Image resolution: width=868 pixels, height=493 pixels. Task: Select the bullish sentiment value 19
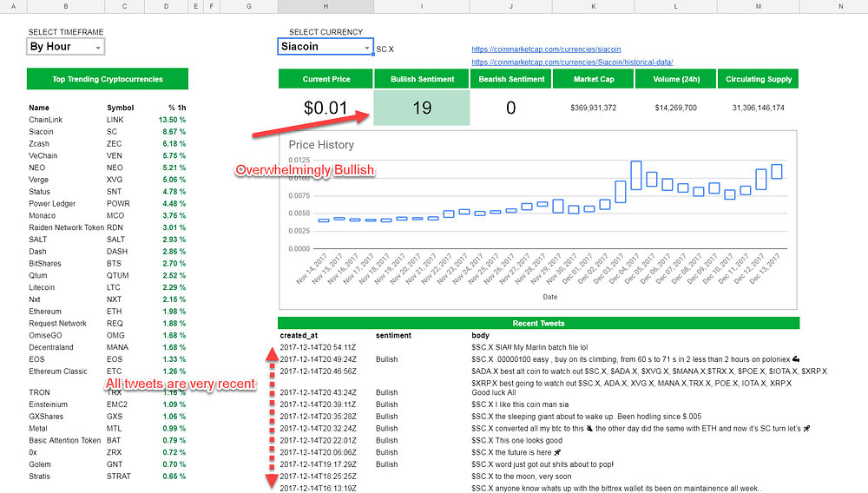(x=422, y=108)
